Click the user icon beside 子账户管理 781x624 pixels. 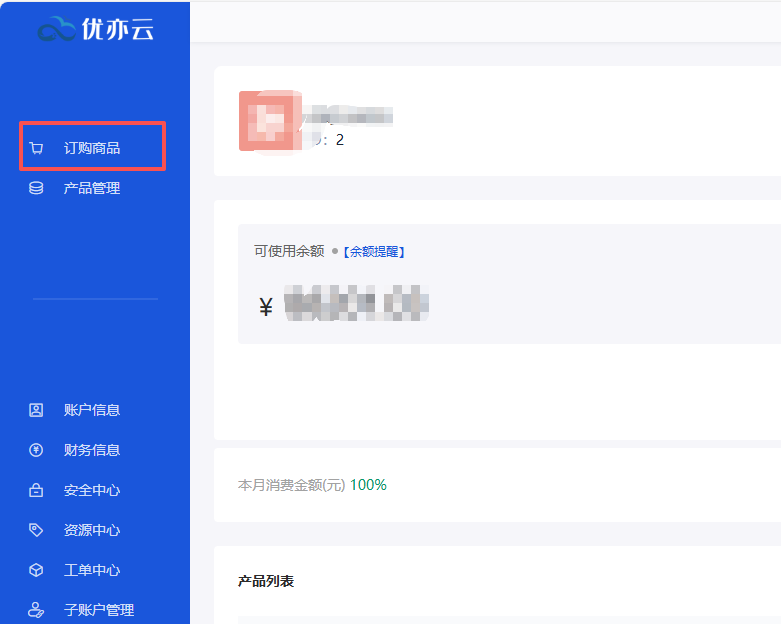point(37,609)
